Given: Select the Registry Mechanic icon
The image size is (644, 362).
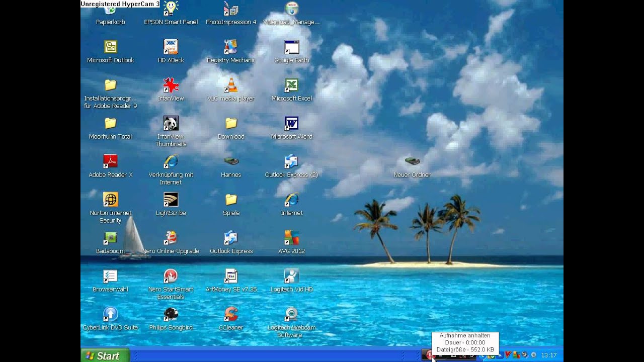Looking at the screenshot, I should point(231,47).
